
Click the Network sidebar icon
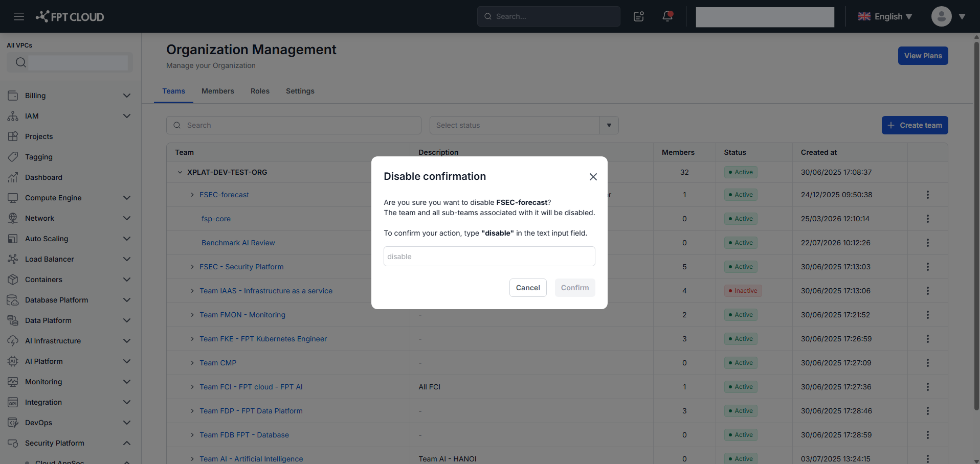pyautogui.click(x=13, y=218)
